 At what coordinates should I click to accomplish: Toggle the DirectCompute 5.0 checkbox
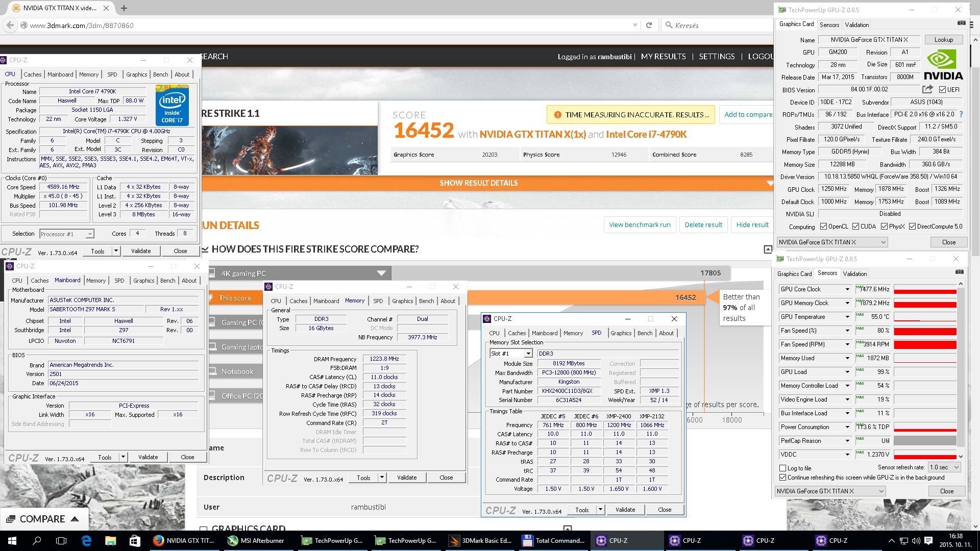pyautogui.click(x=912, y=227)
